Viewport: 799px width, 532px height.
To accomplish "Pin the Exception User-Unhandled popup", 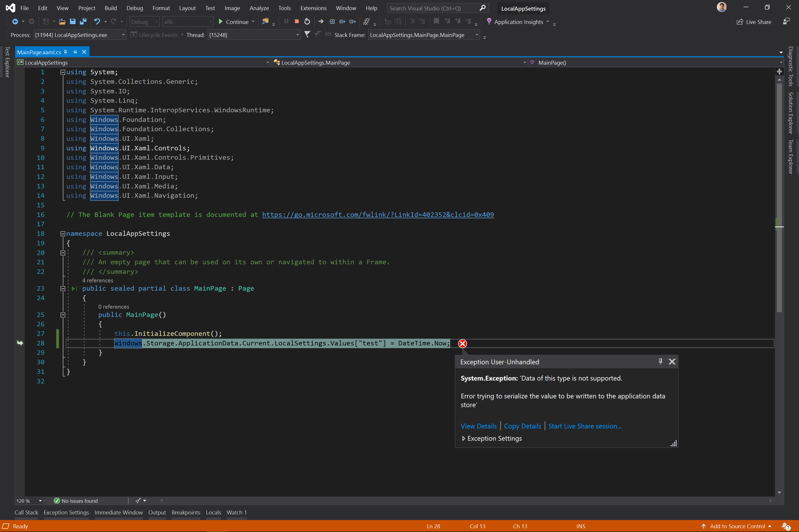I will [x=660, y=361].
